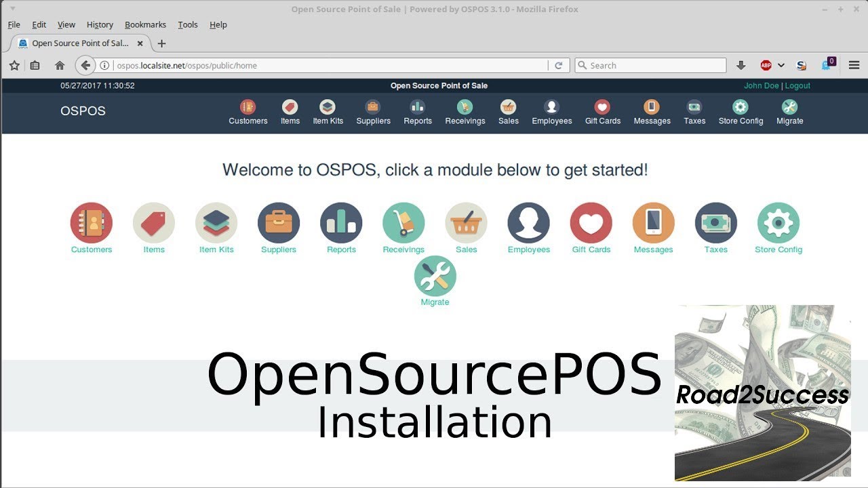The height and width of the screenshot is (488, 868).
Task: Open Item Kits large stacked icon
Action: pos(216,223)
